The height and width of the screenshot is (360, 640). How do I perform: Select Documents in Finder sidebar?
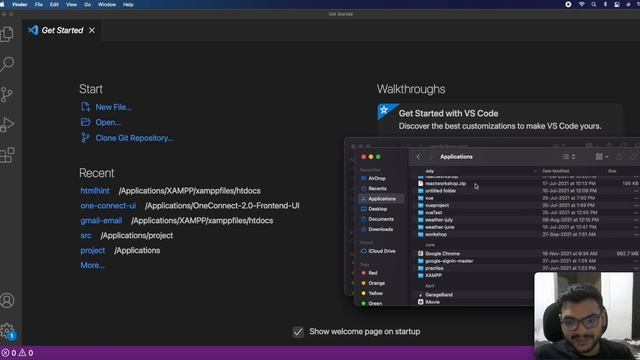380,219
